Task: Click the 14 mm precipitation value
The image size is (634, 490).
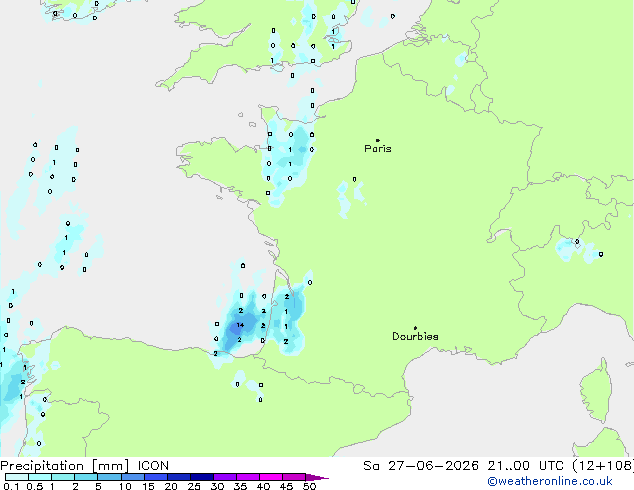Action: 240,325
